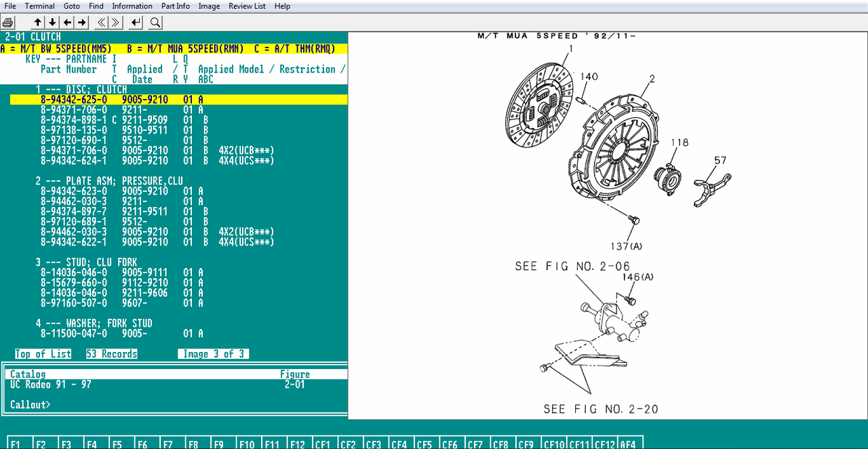Click the printer icon in the toolbar
Screen dimensions: 868x449
(7, 22)
